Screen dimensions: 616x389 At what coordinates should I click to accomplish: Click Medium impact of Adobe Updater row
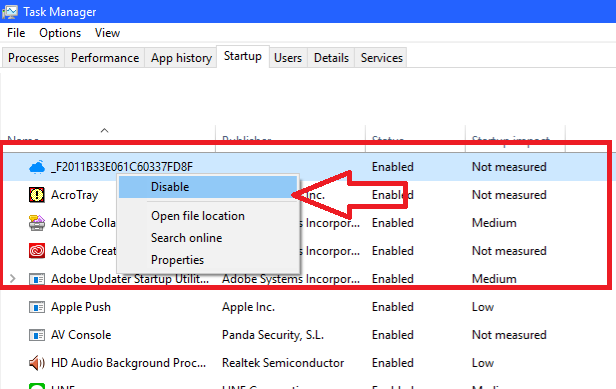coord(494,279)
